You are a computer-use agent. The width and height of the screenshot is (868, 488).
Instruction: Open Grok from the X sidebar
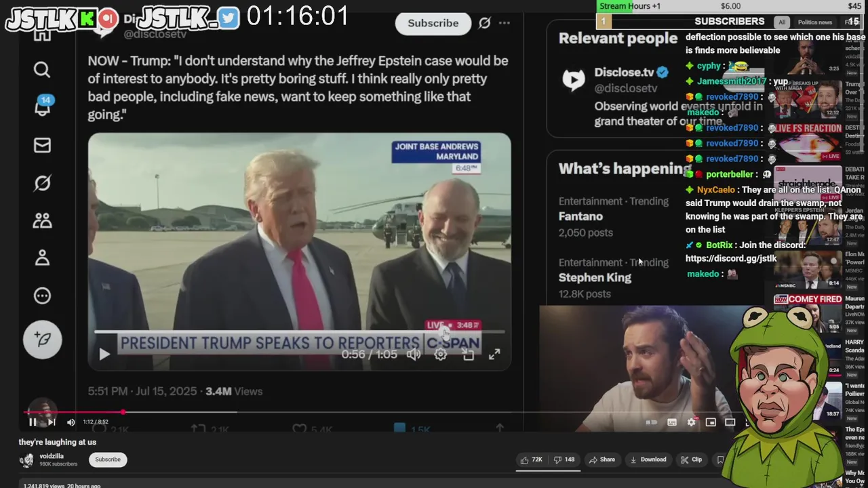pos(42,183)
